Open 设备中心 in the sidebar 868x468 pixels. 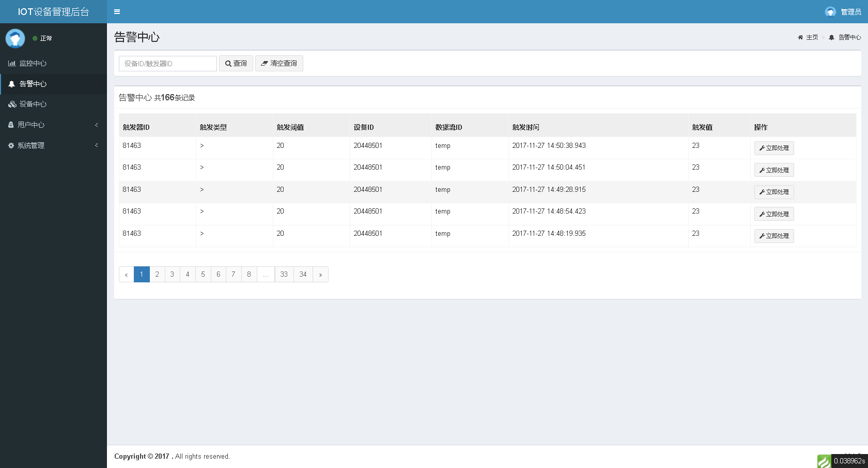[53, 104]
